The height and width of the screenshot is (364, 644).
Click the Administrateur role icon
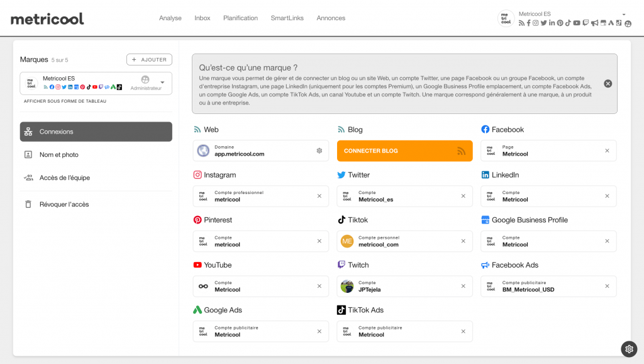click(x=145, y=79)
